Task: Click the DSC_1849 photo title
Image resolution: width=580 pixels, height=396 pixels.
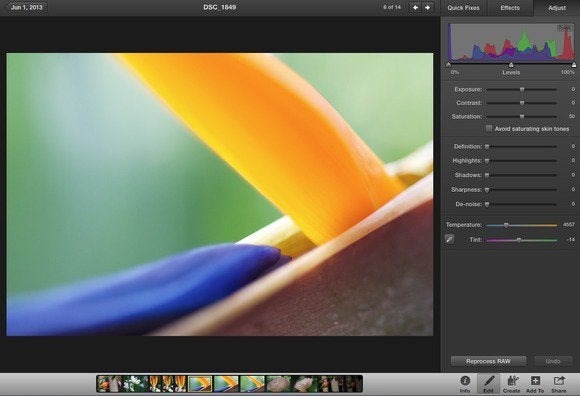Action: point(219,7)
